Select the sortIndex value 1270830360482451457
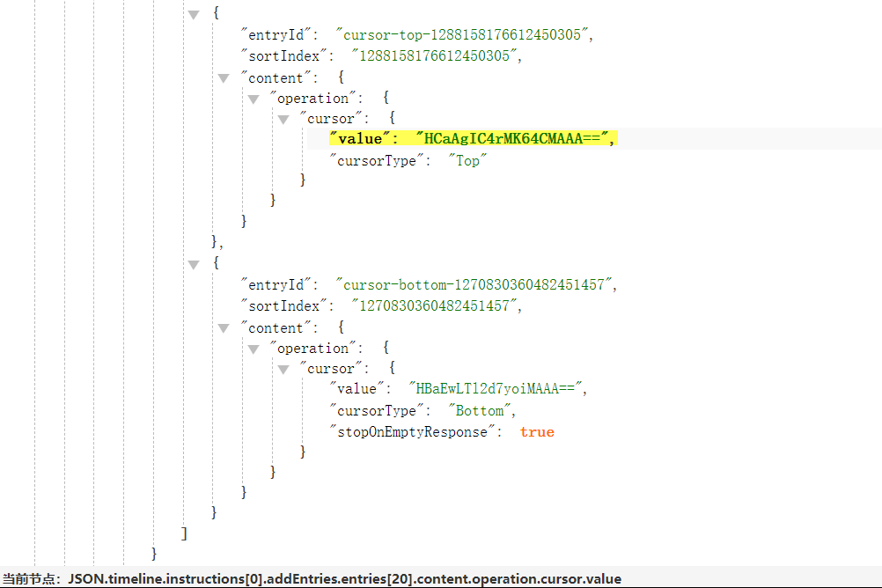The image size is (882, 588). pyautogui.click(x=434, y=305)
